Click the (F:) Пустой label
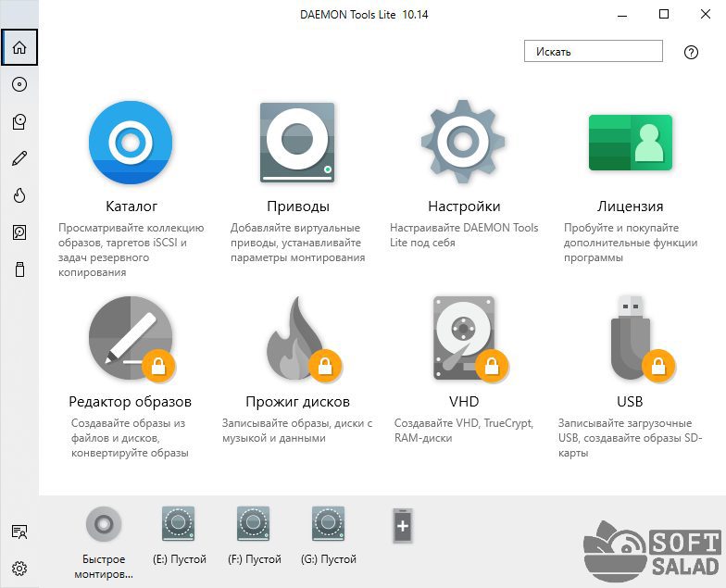The height and width of the screenshot is (588, 726). 254,559
